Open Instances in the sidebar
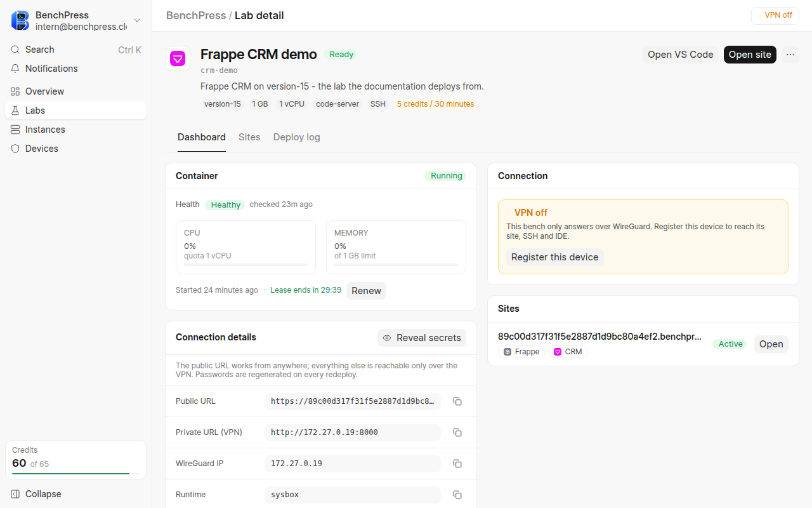 (75, 130)
